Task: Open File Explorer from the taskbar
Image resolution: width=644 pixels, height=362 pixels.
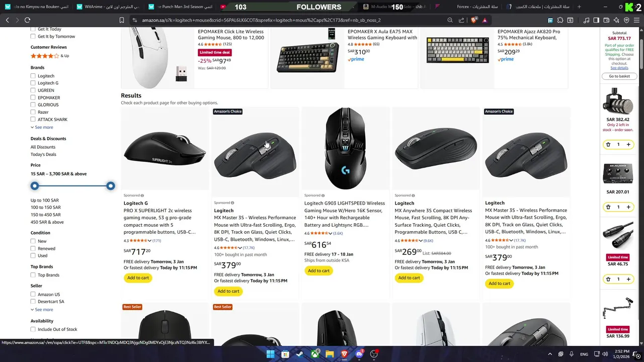Action: tap(330, 354)
